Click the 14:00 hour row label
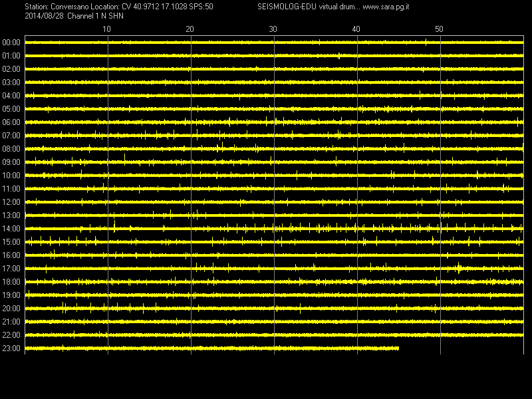 11,229
